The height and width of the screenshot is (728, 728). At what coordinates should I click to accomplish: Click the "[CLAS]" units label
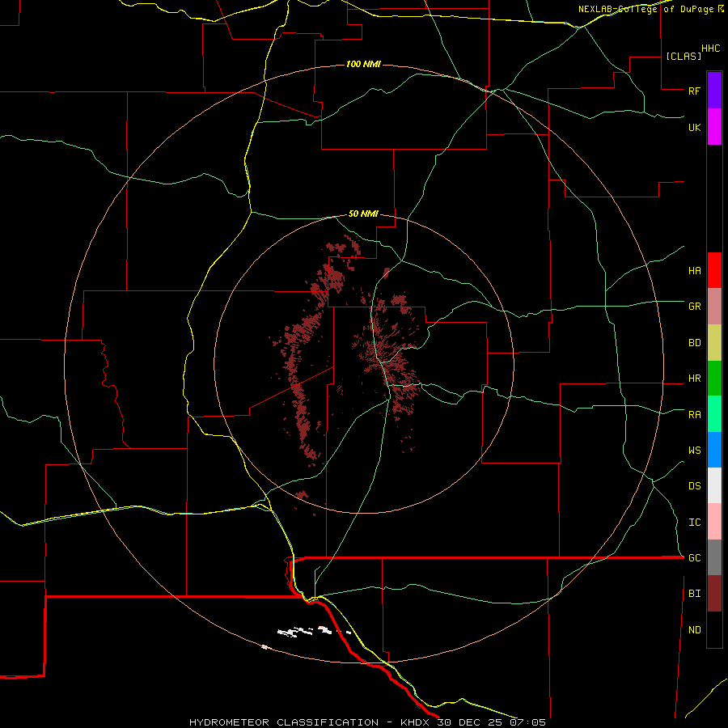point(684,56)
